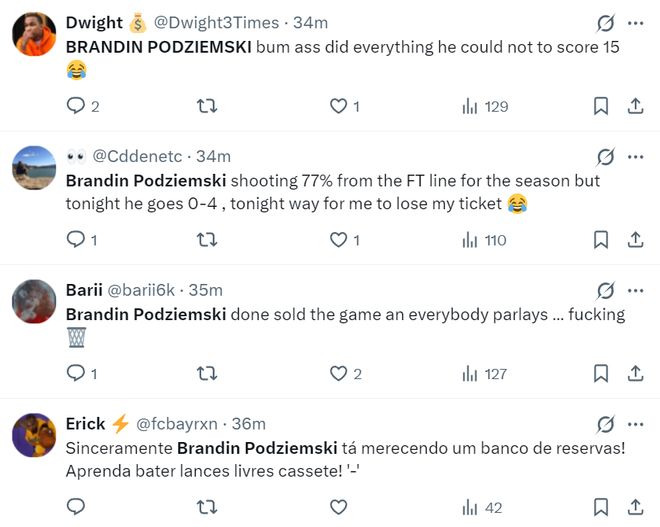Bookmark Erick's tweet
The height and width of the screenshot is (527, 660).
[x=601, y=508]
